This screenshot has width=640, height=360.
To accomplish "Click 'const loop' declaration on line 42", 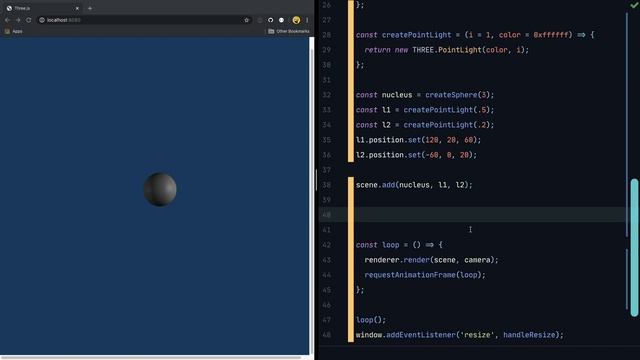I will 378,245.
